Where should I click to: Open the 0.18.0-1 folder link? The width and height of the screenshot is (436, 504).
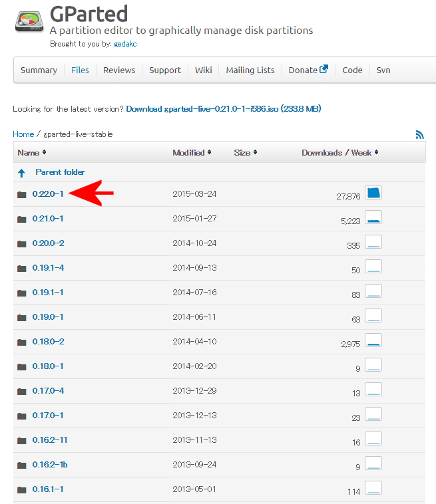click(x=48, y=366)
